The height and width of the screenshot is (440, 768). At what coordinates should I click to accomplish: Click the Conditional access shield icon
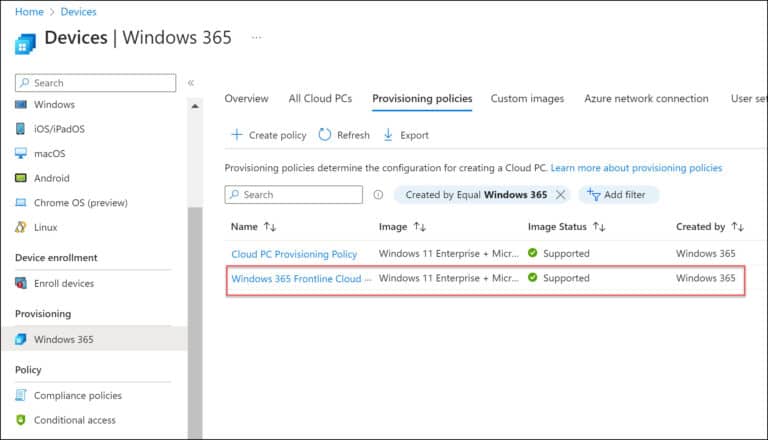click(x=21, y=420)
